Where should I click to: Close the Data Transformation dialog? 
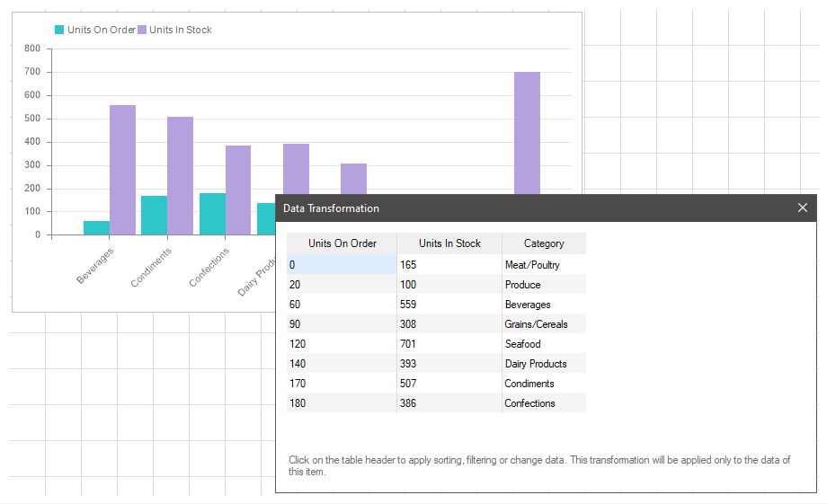[803, 208]
